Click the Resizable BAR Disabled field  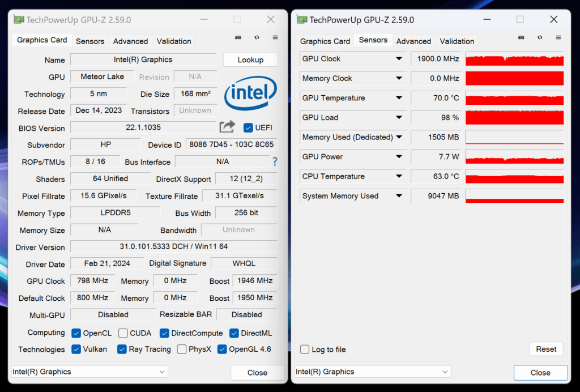247,314
